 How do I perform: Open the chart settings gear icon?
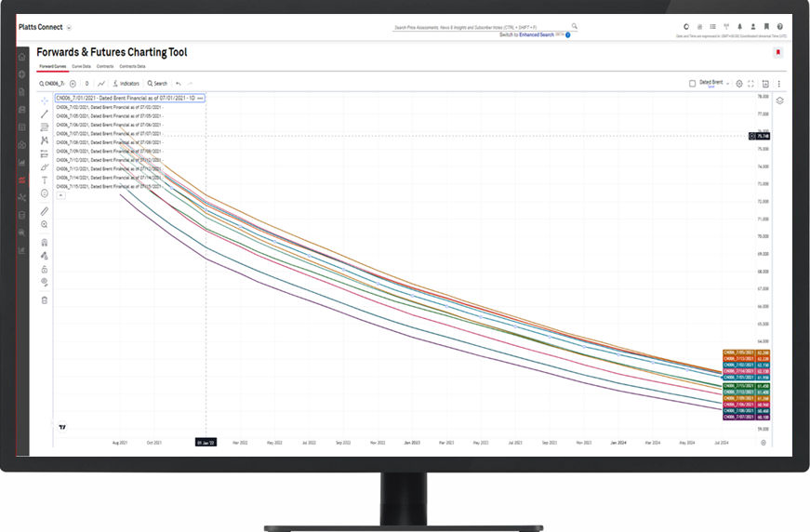pyautogui.click(x=739, y=84)
